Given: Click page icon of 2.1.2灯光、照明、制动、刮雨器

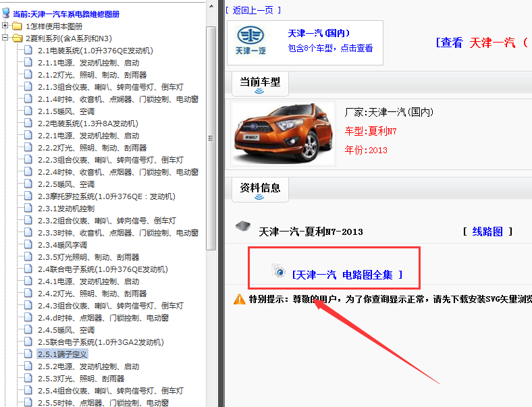Looking at the screenshot, I should [x=28, y=75].
